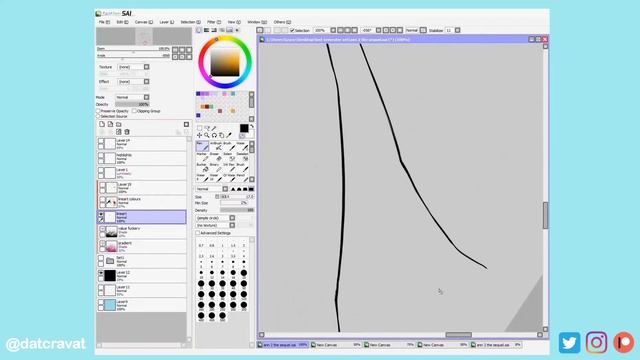Adjust the layer Opacity slider
Screen dimensions: 640x360
point(132,104)
